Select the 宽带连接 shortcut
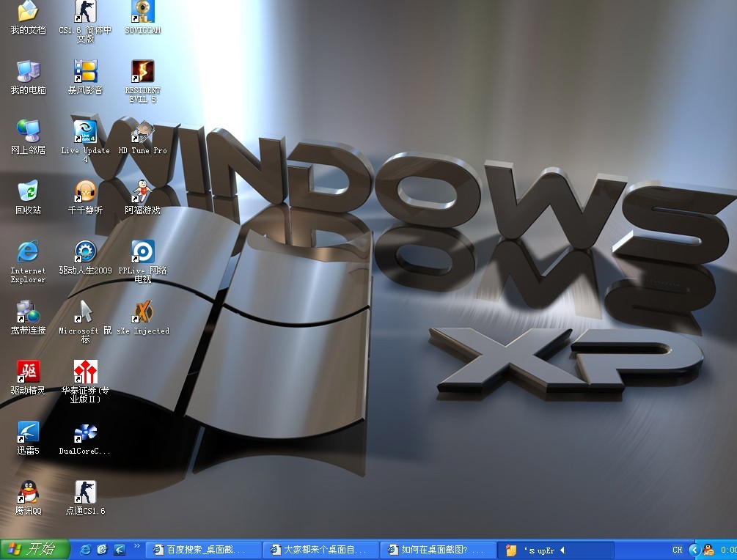This screenshot has width=737, height=560. pyautogui.click(x=28, y=317)
